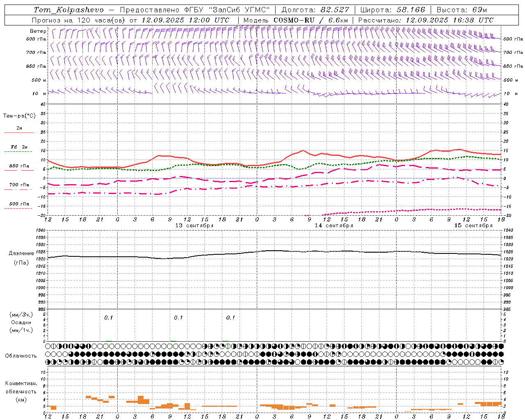The width and height of the screenshot is (525, 420).
Task: Click the (км) unit under convective cloud label
Action: (21, 399)
